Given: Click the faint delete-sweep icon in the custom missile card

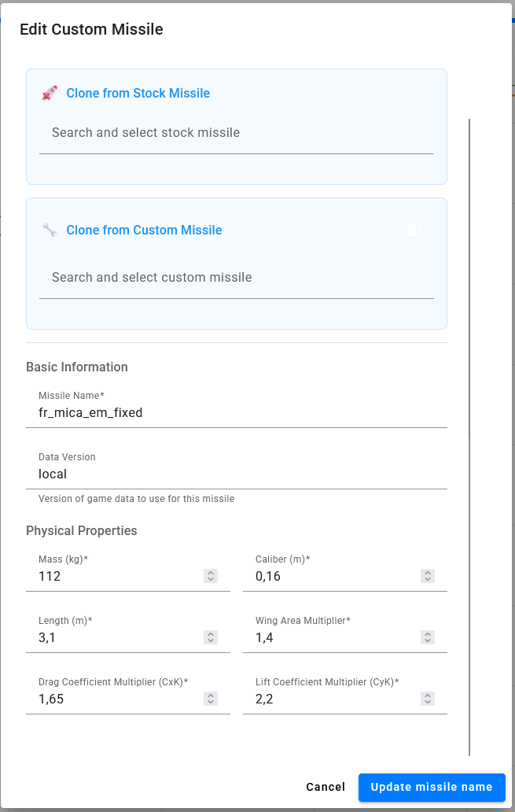Looking at the screenshot, I should (x=415, y=230).
